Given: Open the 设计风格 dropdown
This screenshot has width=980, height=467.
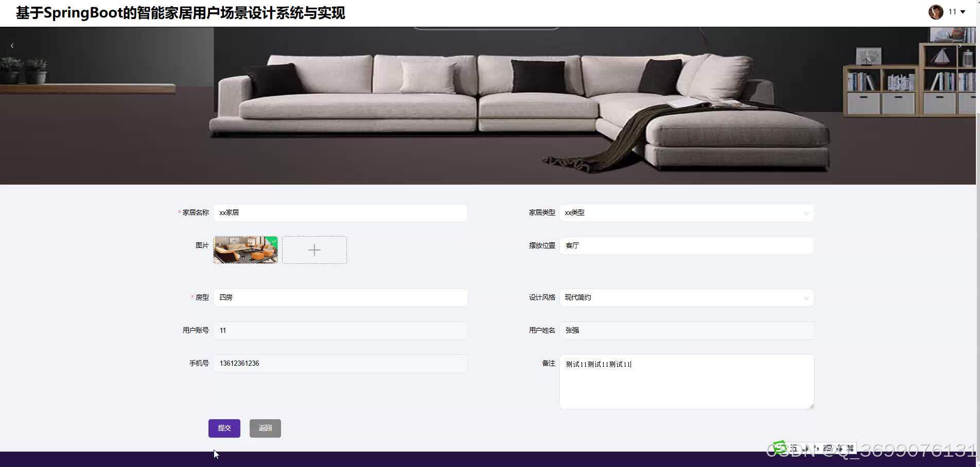Looking at the screenshot, I should [x=687, y=298].
